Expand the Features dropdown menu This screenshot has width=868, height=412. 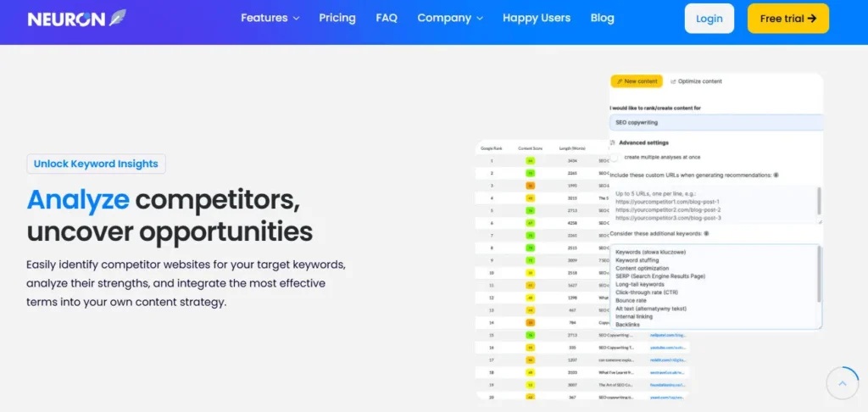270,18
